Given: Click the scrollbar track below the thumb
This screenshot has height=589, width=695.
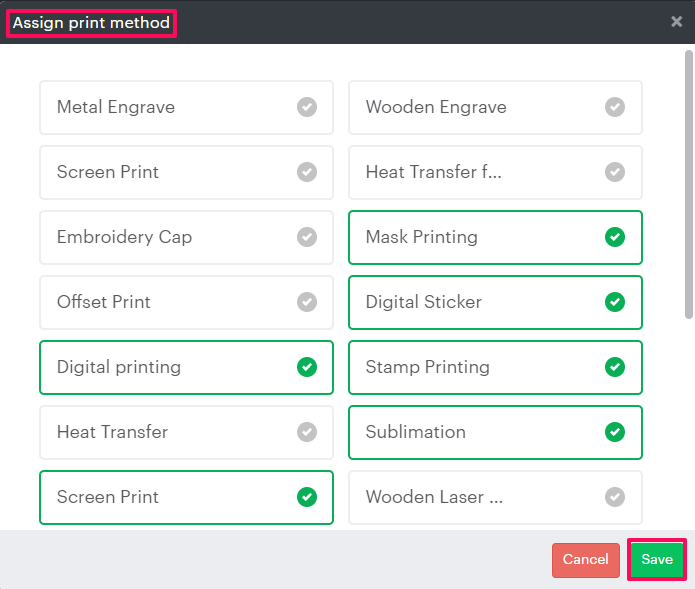Looking at the screenshot, I should point(688,420).
